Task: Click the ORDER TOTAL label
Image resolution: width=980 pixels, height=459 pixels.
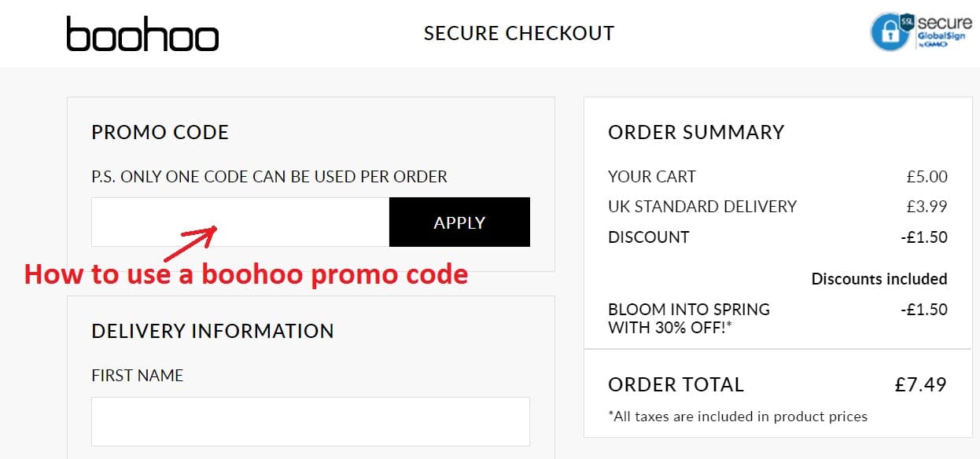Action: [676, 385]
